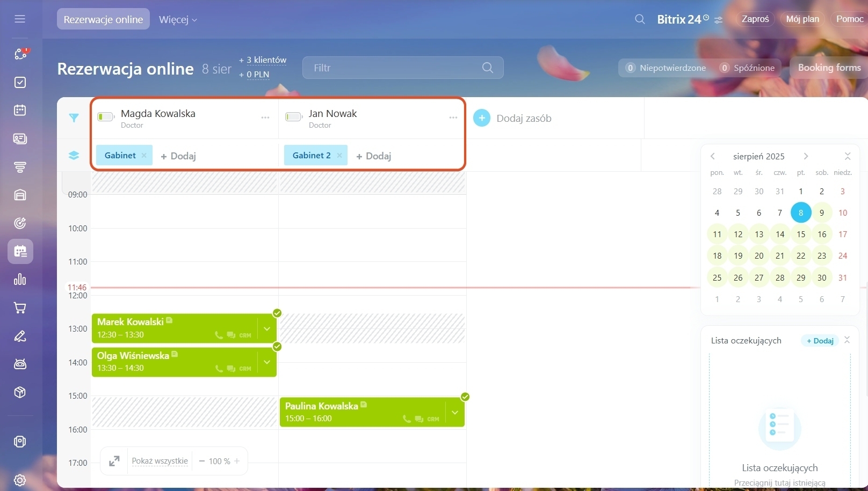Image resolution: width=868 pixels, height=491 pixels.
Task: Remove the Gabinet tag
Action: coord(144,156)
